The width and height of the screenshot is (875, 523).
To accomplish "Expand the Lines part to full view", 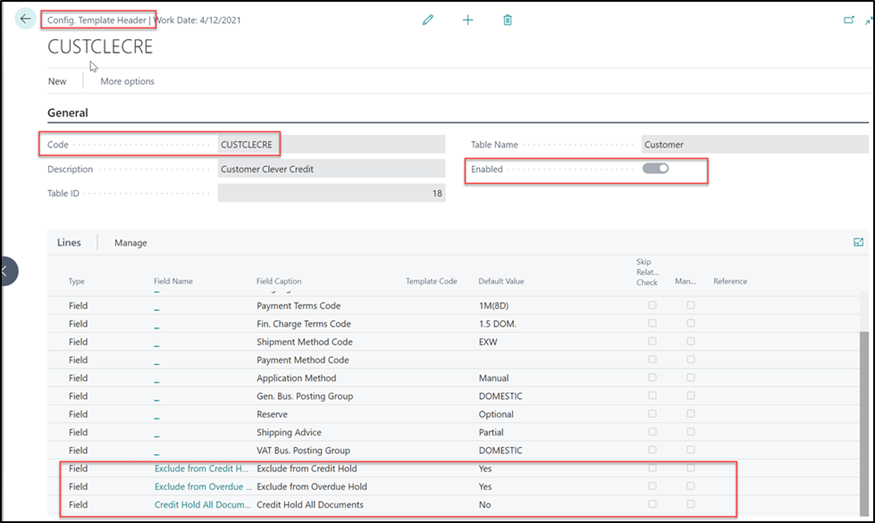I will pyautogui.click(x=858, y=242).
